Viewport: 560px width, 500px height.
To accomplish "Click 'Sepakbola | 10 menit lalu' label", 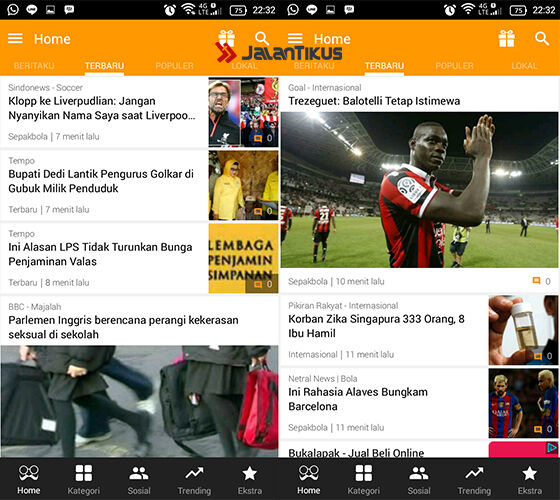I will click(336, 281).
